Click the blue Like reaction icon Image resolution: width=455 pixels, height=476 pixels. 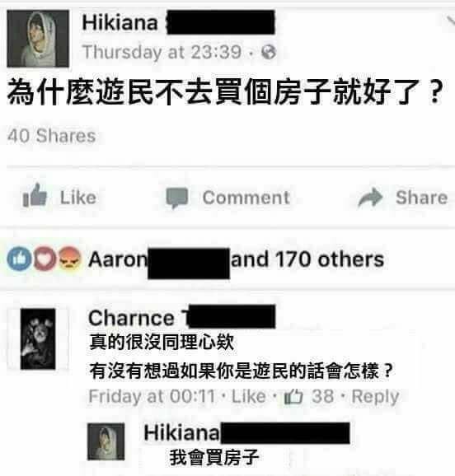point(19,259)
